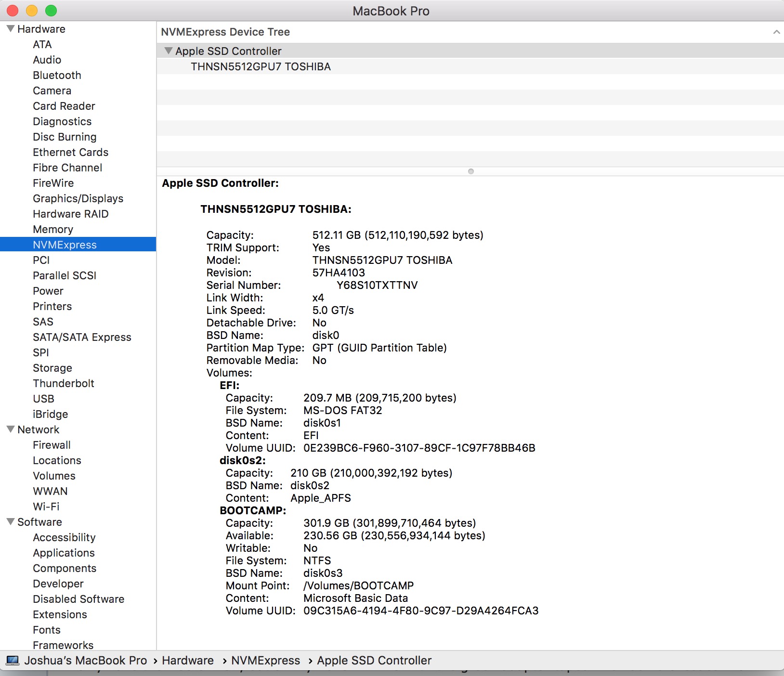The width and height of the screenshot is (784, 676).
Task: Collapse the Hardware section triangle
Action: (x=11, y=29)
